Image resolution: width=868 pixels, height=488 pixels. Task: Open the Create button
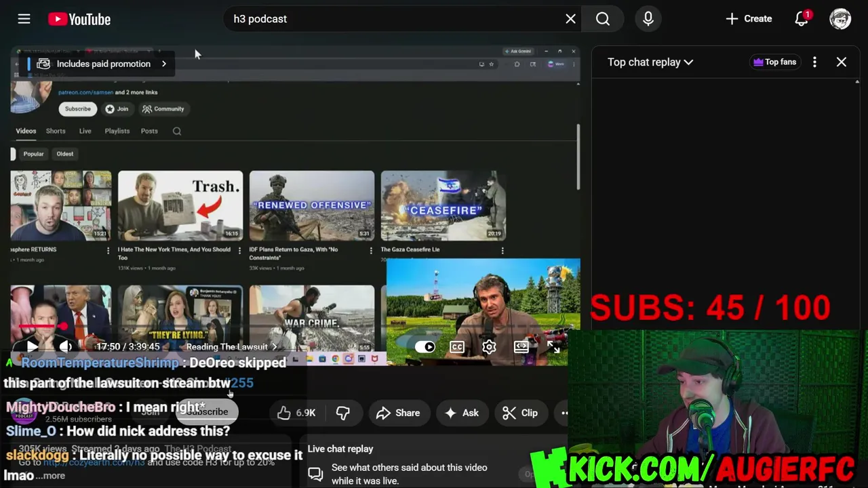pyautogui.click(x=749, y=19)
